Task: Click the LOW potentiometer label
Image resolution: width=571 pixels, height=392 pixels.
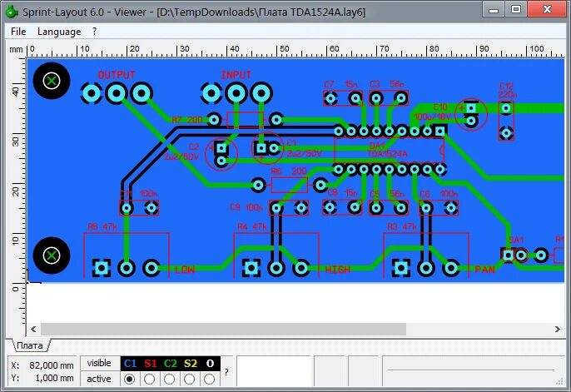Action: [185, 270]
